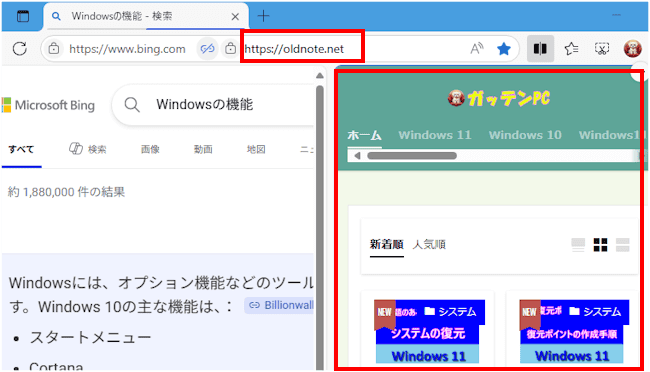Select the すべて search tab

point(21,149)
